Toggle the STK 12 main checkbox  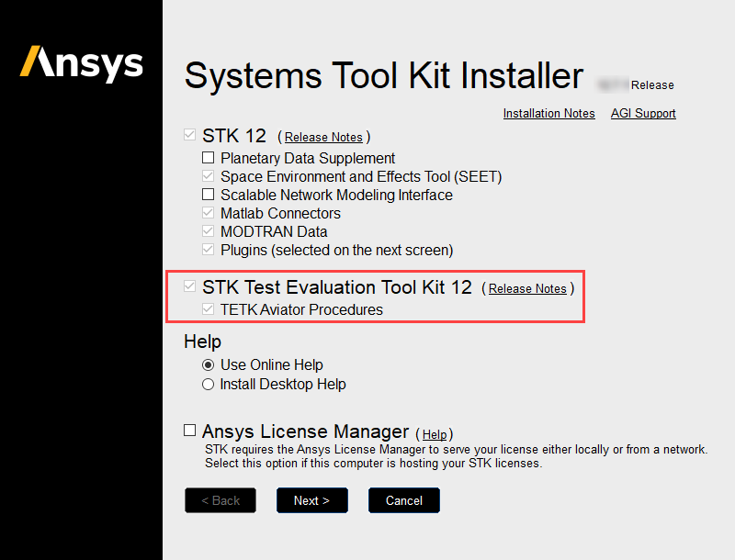(x=189, y=135)
